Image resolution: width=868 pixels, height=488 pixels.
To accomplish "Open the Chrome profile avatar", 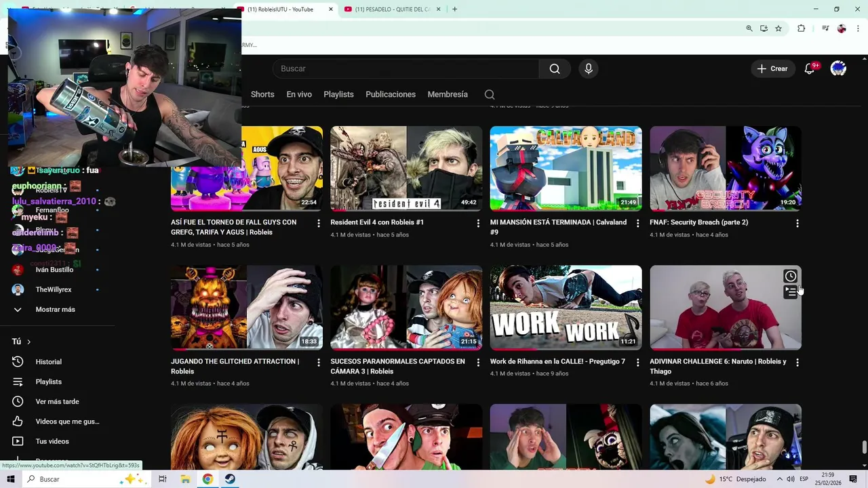I will coord(842,28).
